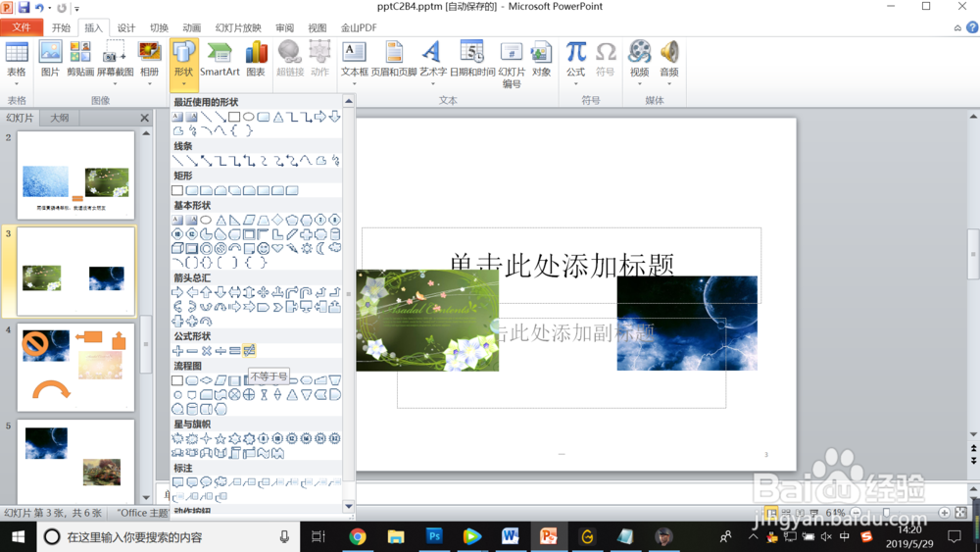The image size is (980, 552).
Task: Select the flowchart process rectangle
Action: 178,380
